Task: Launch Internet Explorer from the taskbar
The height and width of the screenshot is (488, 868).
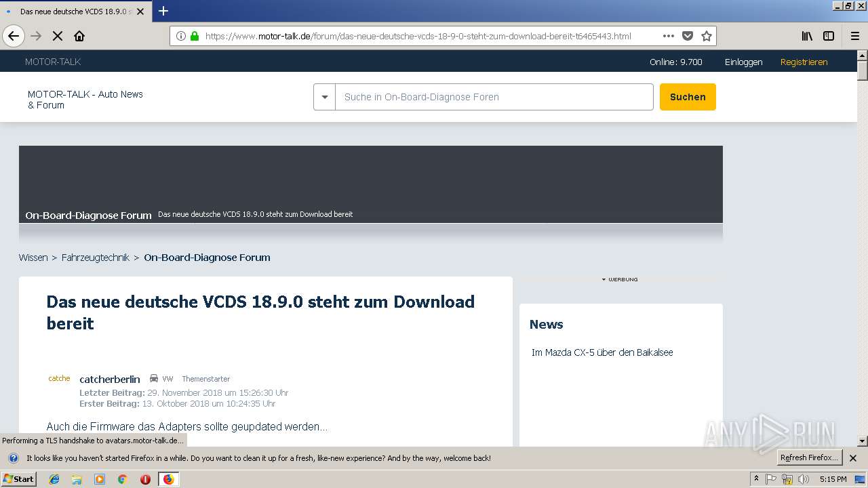Action: pyautogui.click(x=54, y=479)
